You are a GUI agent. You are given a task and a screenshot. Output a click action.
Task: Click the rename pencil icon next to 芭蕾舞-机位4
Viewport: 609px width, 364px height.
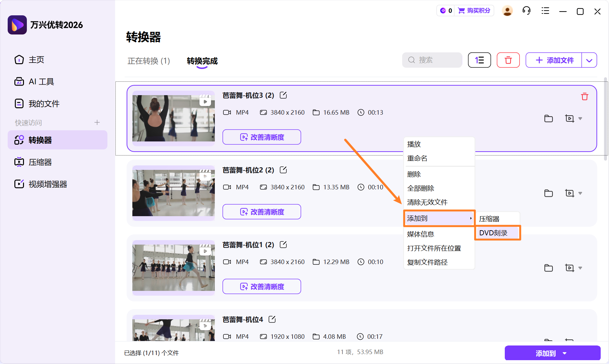[x=273, y=319]
